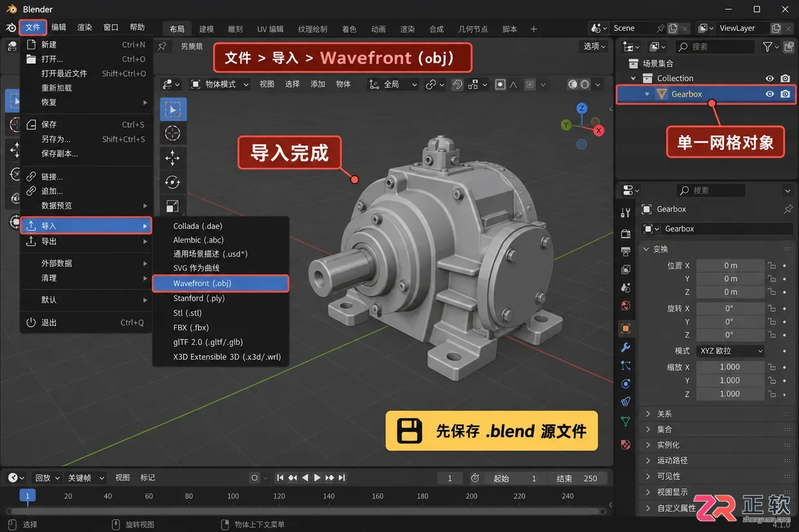Click the Blender logo menu icon

[11, 28]
